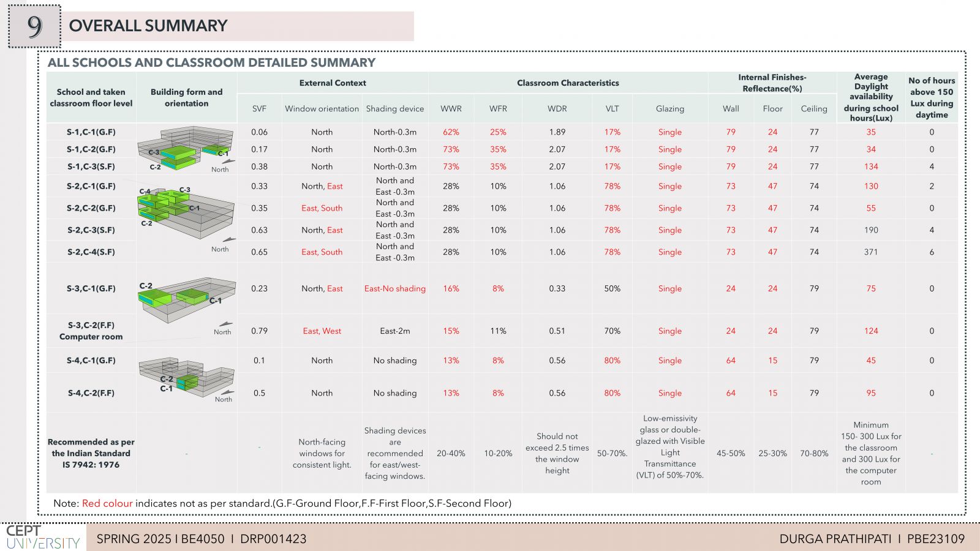The image size is (980, 551).
Task: Select the S-2,C-4(S.F) row label
Action: pyautogui.click(x=91, y=252)
